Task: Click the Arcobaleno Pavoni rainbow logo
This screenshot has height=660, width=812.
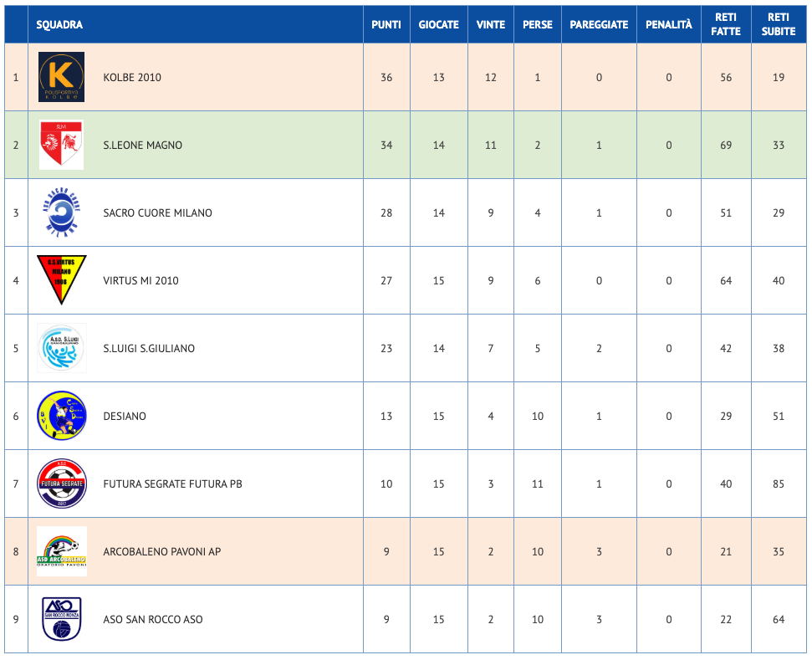Action: pyautogui.click(x=62, y=551)
